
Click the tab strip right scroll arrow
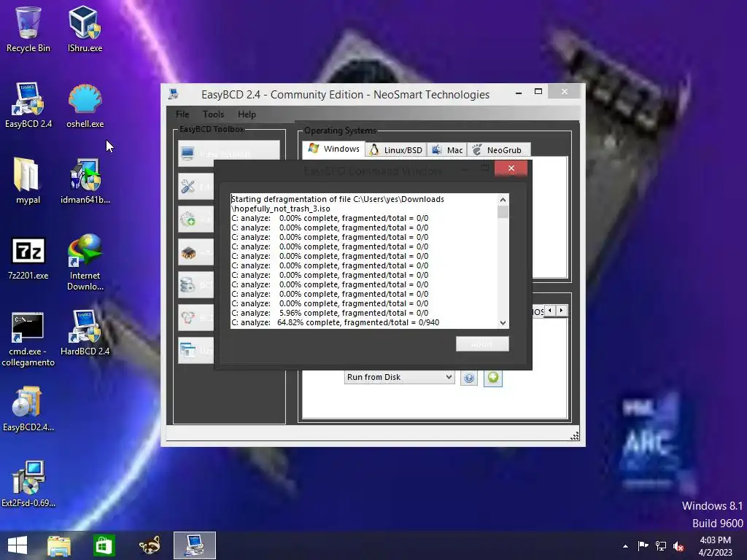[x=562, y=311]
